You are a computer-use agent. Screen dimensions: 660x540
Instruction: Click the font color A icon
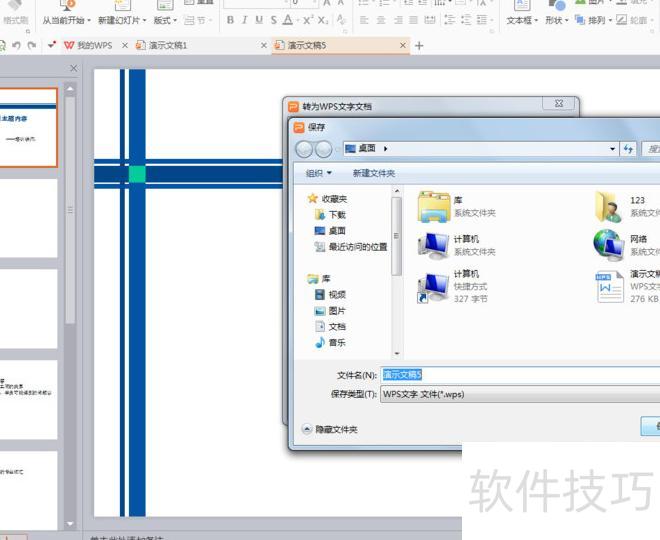click(x=288, y=20)
